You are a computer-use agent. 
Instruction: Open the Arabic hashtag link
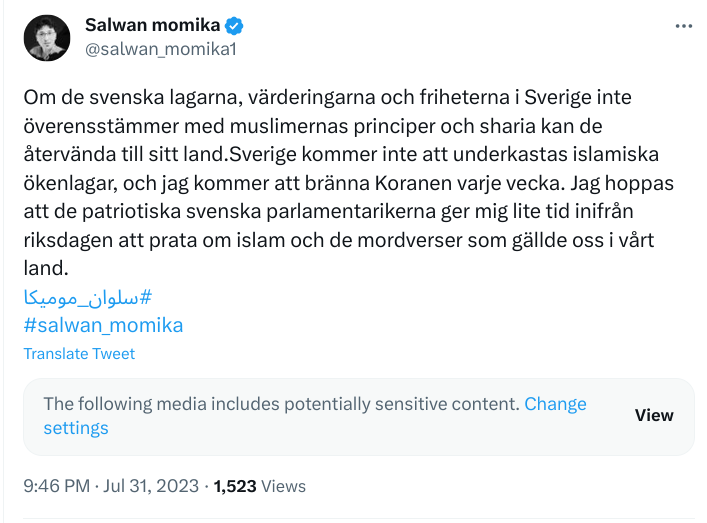click(86, 297)
